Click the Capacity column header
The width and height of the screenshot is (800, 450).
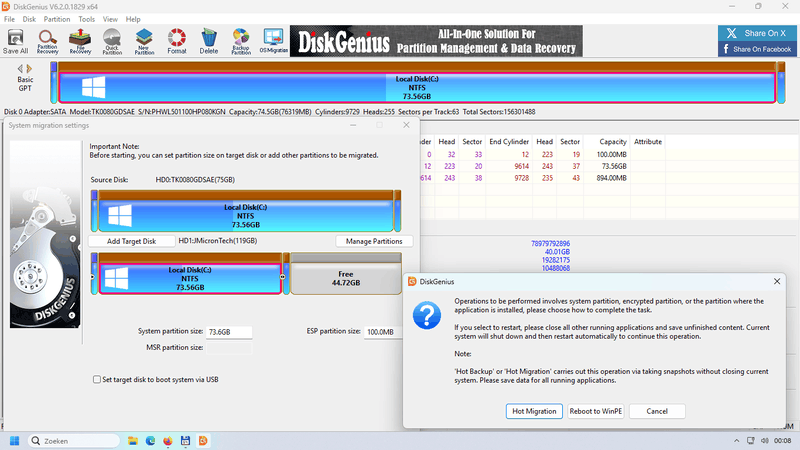[x=612, y=142]
